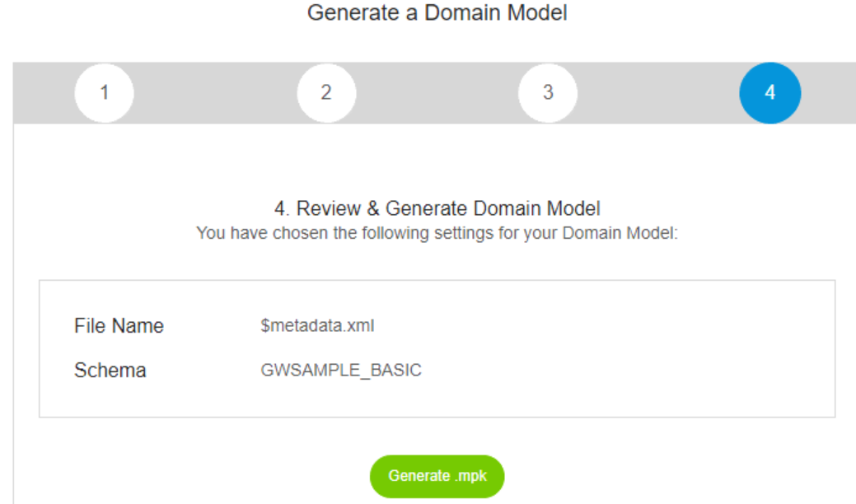Click gray bar left of step 1
The height and width of the screenshot is (504, 856).
(44, 93)
